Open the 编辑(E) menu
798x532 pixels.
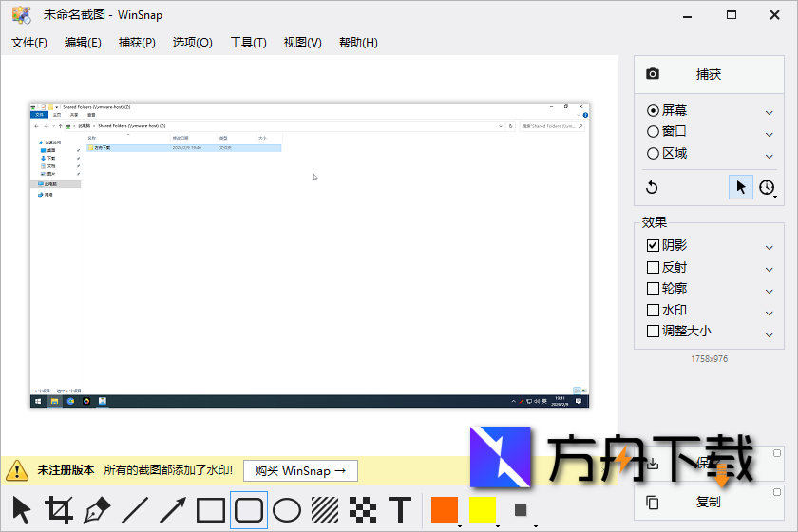tap(83, 42)
